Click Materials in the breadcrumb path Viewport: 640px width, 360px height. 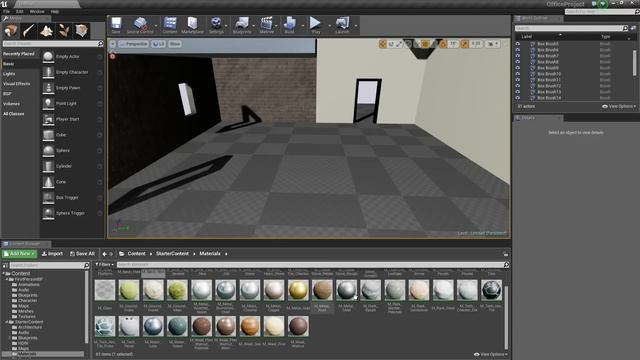click(210, 254)
